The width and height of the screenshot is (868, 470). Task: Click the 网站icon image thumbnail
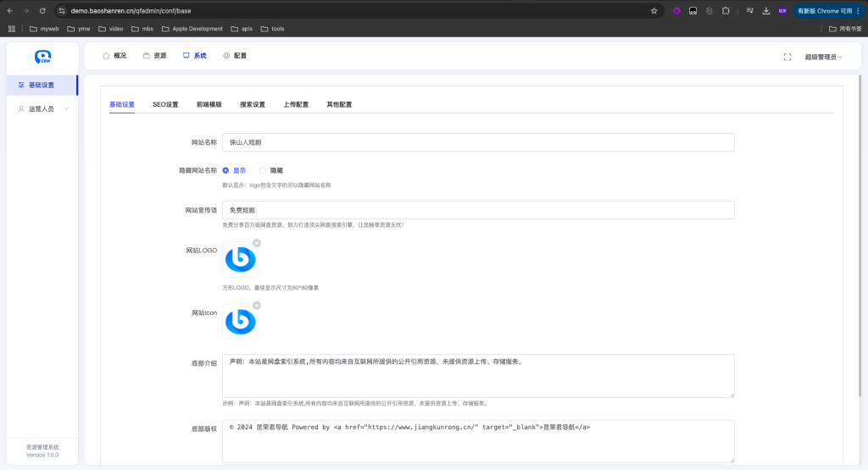tap(240, 322)
